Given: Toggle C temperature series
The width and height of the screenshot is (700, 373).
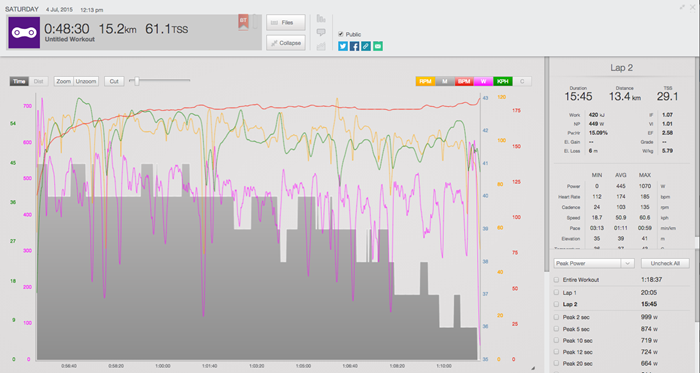Looking at the screenshot, I should coord(522,81).
